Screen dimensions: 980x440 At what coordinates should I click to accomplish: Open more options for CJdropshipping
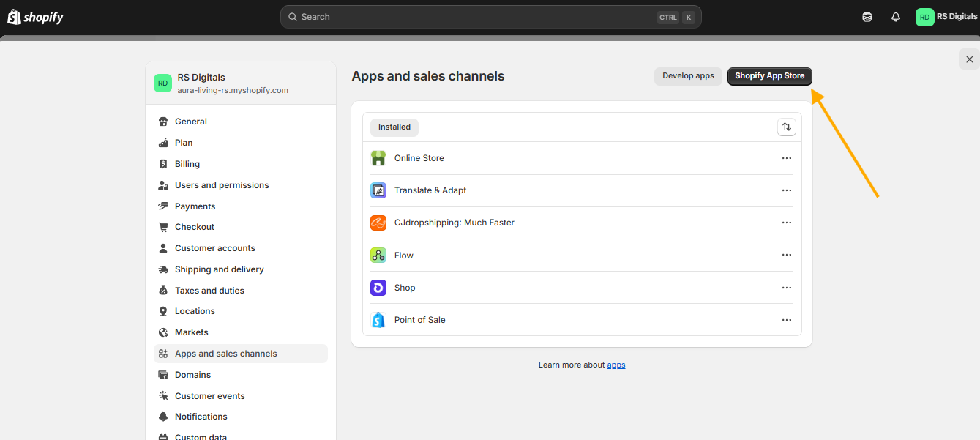[787, 223]
